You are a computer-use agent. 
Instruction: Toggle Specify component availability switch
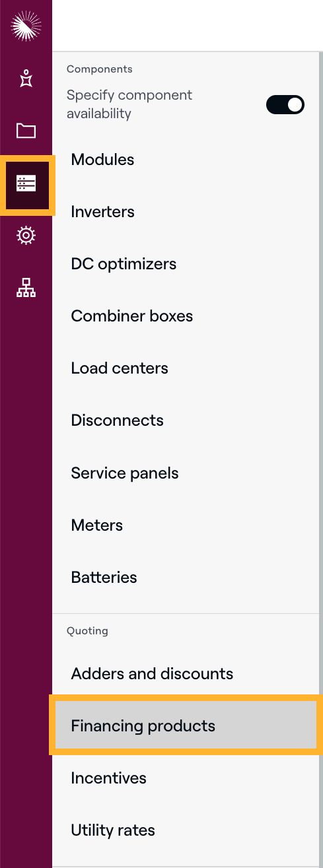(285, 104)
